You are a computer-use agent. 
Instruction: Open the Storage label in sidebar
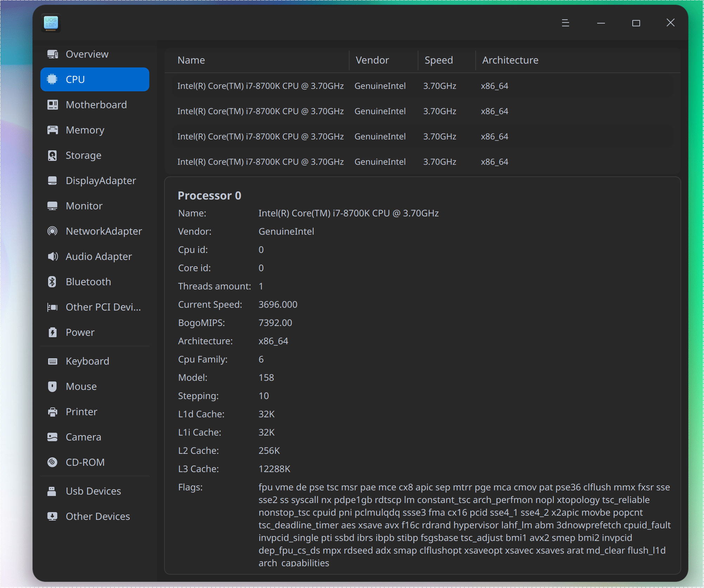(84, 155)
